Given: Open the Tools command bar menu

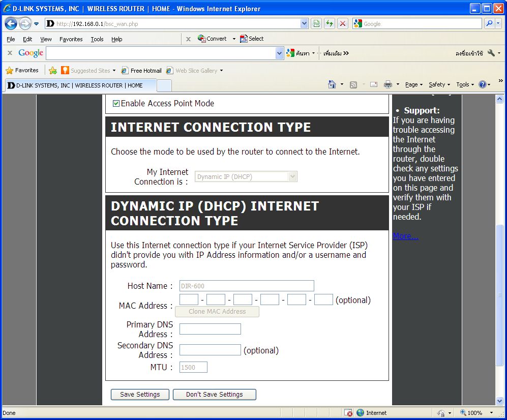Looking at the screenshot, I should (x=465, y=85).
